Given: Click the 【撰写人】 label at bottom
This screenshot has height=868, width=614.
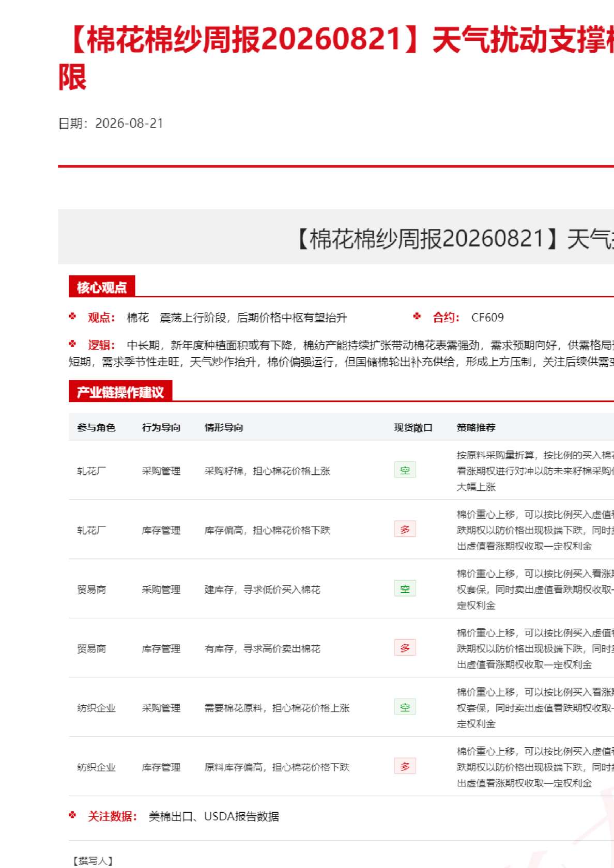Looking at the screenshot, I should tap(93, 861).
